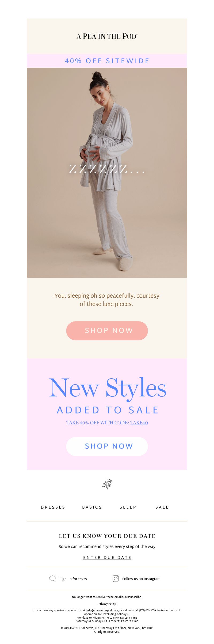
Task: Click the Enter Due Date link
Action: 107,557
